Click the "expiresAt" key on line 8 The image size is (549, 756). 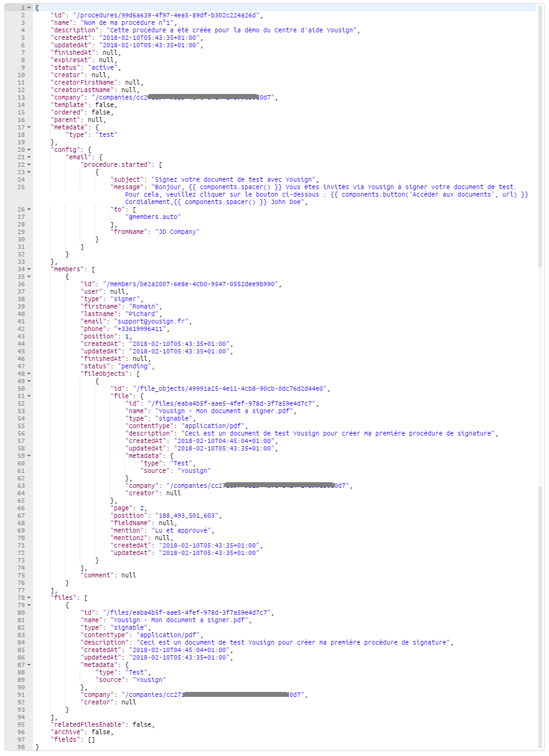click(72, 60)
